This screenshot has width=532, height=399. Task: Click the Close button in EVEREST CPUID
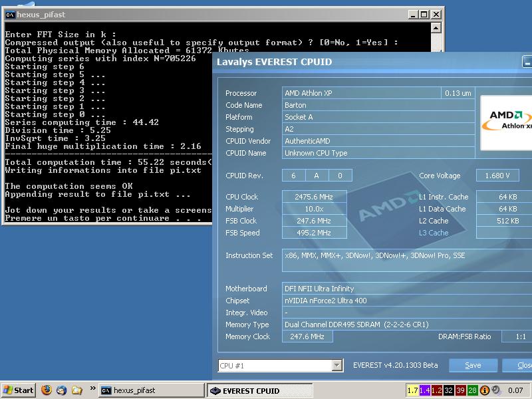[517, 365]
